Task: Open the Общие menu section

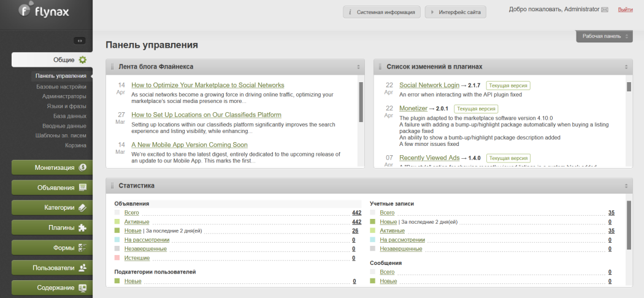Action: [52, 60]
